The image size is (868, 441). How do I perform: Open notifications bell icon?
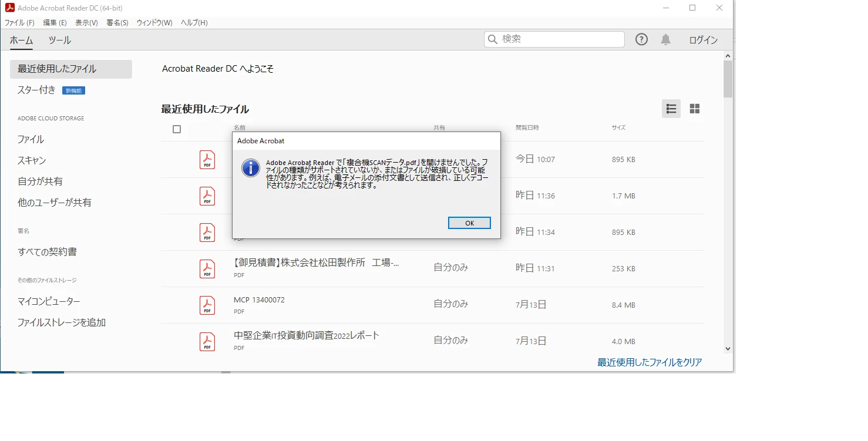click(x=665, y=39)
